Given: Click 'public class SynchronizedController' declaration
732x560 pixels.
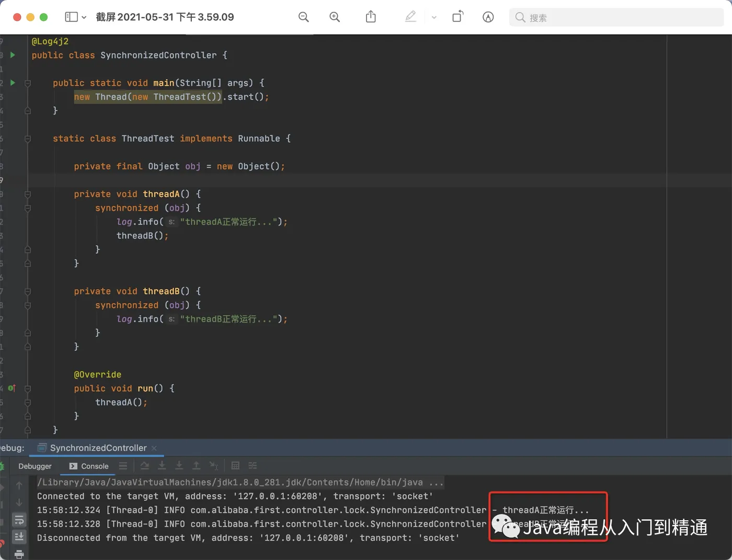Looking at the screenshot, I should (130, 55).
